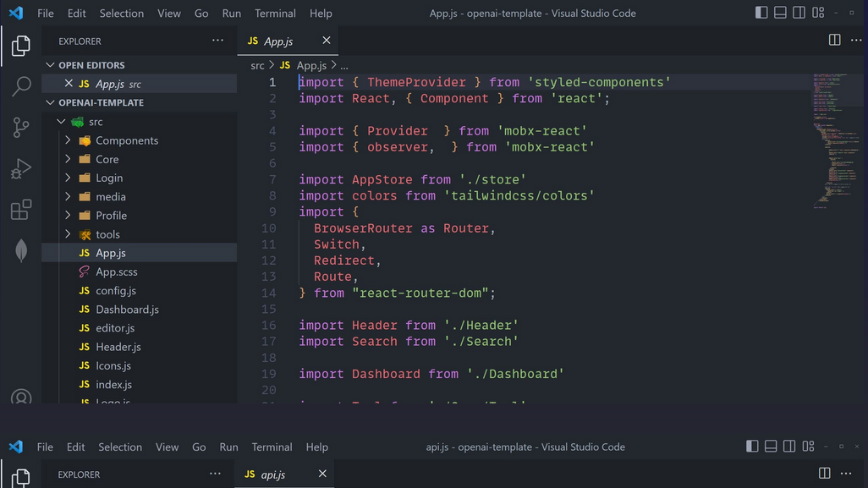Open the Terminal menu in App.js window
This screenshot has height=488, width=868.
click(x=275, y=14)
